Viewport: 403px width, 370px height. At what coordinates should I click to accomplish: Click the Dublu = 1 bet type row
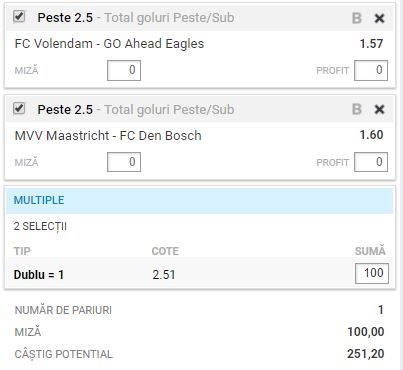(199, 274)
